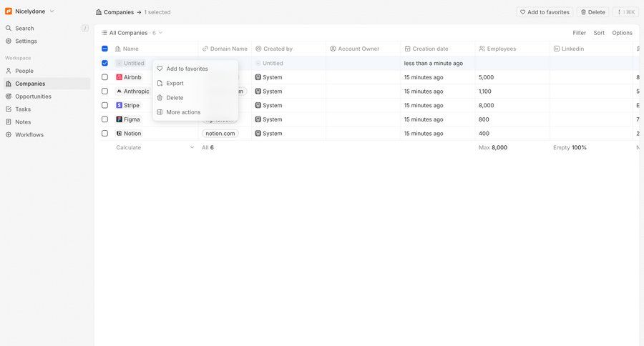This screenshot has height=346, width=644.
Task: Click the slash shortcut badge beside Search
Action: coord(85,29)
